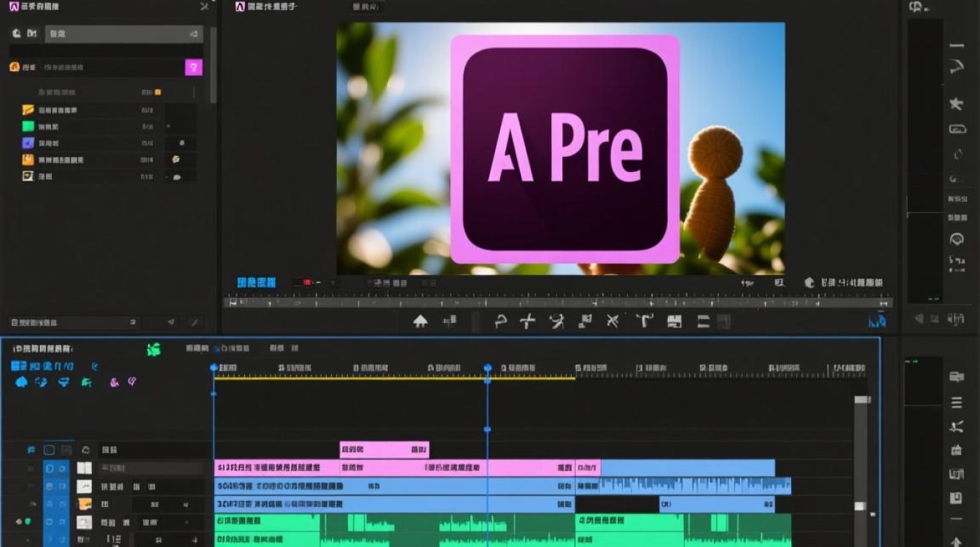Click the star icon in the right tool strip
This screenshot has width=980, height=547.
(x=956, y=104)
